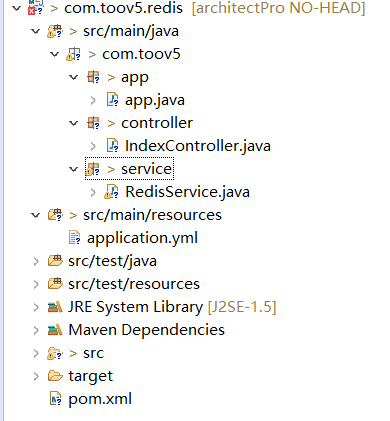This screenshot has height=421, width=390.
Task: Select the com.toov5 package label
Action: (x=141, y=54)
